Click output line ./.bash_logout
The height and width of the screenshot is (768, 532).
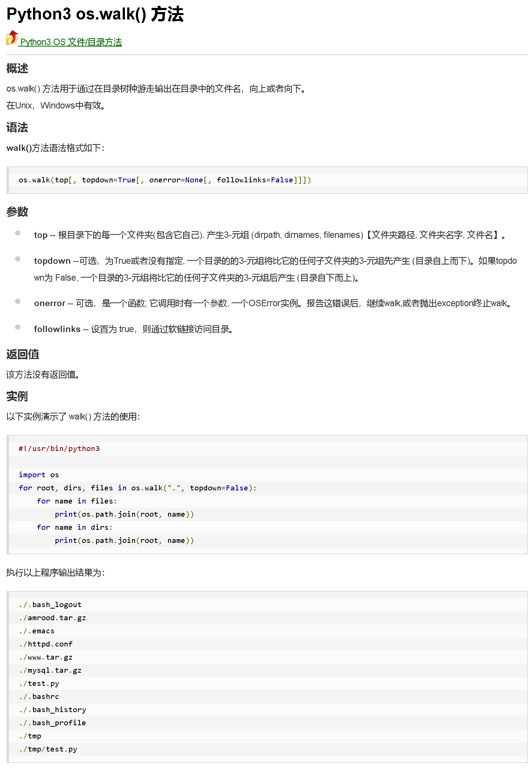[x=50, y=605]
